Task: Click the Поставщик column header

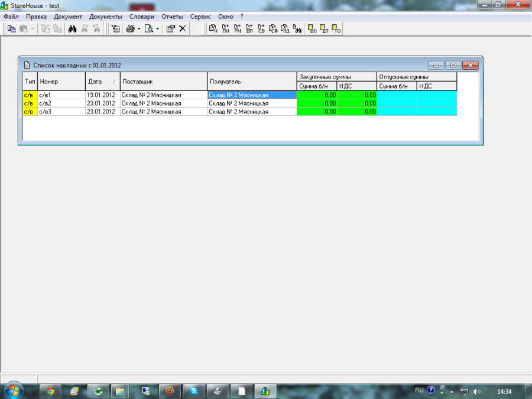Action: click(x=163, y=81)
